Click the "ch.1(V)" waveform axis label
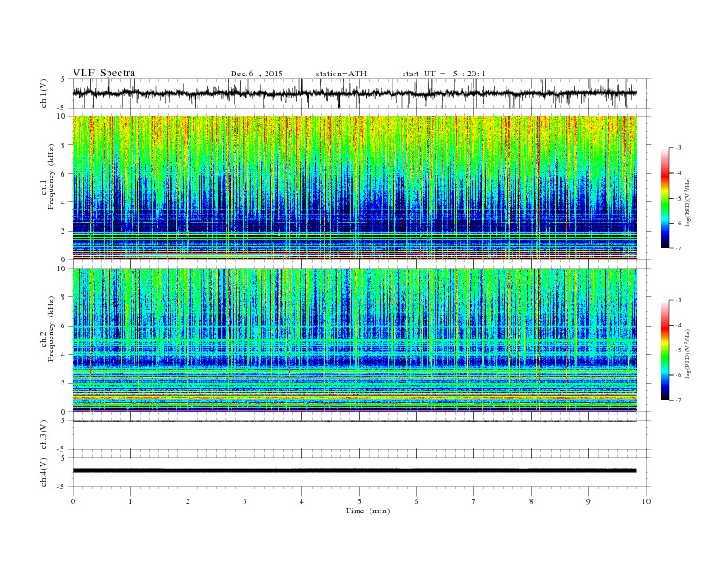Viewport: 728px width, 563px height. (44, 93)
